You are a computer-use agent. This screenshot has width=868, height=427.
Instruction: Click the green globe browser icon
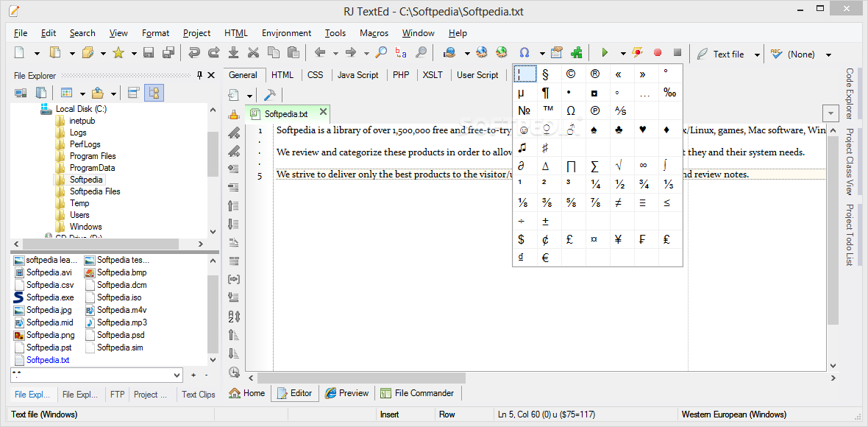[502, 53]
